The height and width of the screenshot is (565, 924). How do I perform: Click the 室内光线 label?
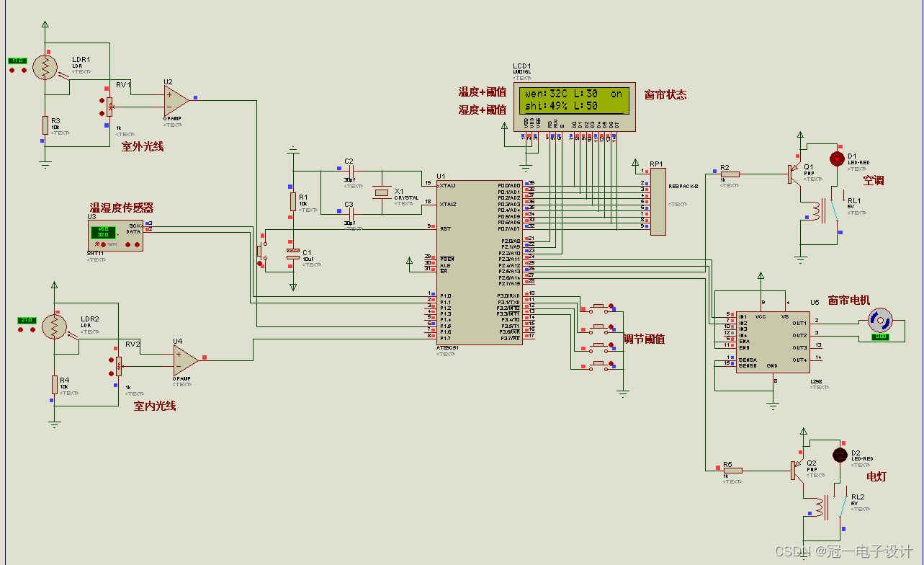point(155,406)
